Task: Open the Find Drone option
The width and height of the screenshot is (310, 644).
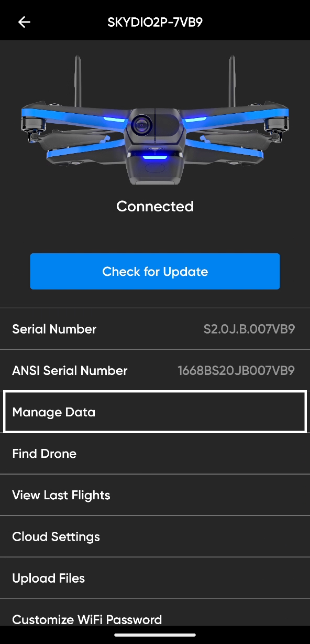Action: click(155, 454)
